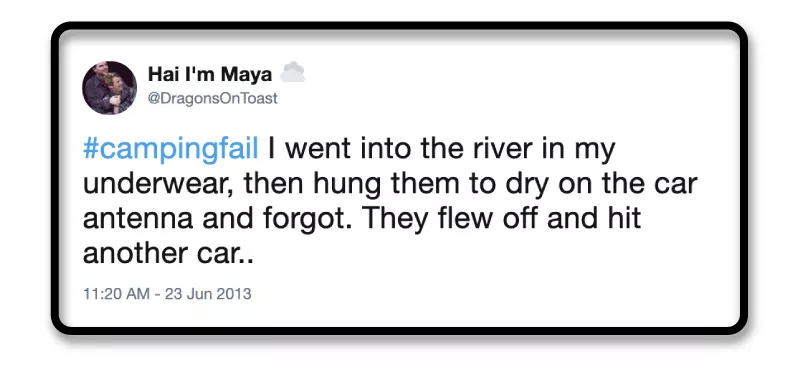
Task: Click the round profile avatar photo
Action: [x=109, y=88]
